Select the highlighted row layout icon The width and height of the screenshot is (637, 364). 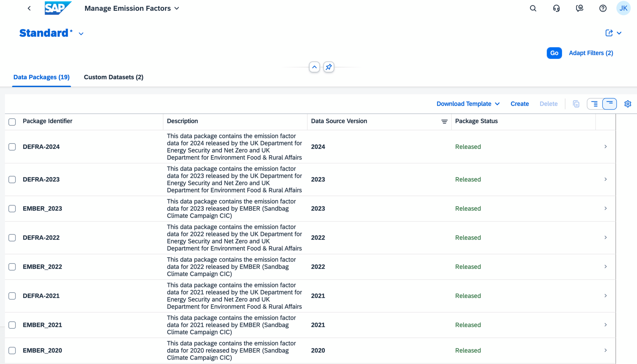[609, 104]
